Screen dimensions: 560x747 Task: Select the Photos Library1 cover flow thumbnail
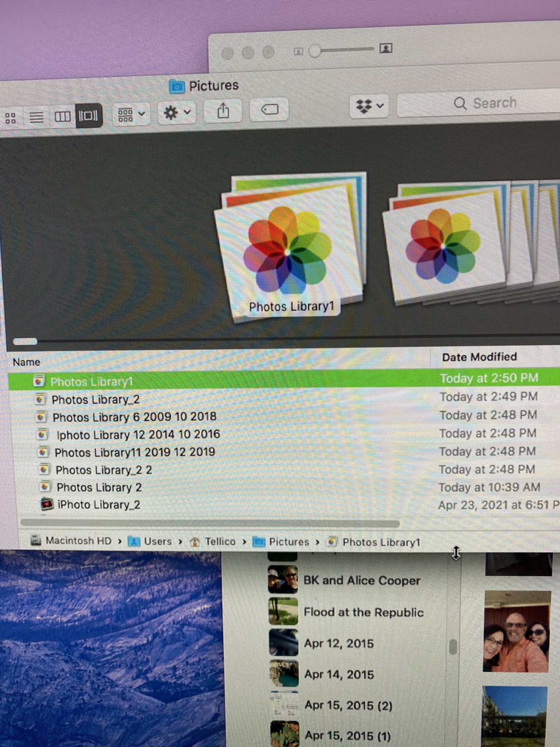pos(291,247)
